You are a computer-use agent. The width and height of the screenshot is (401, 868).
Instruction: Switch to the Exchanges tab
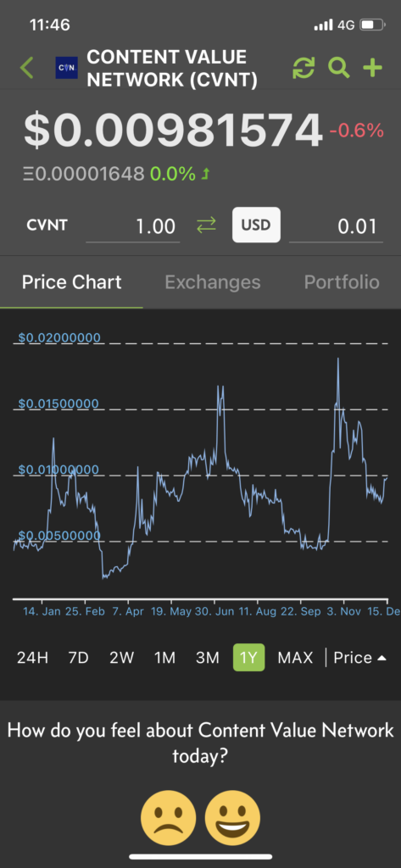tap(213, 282)
